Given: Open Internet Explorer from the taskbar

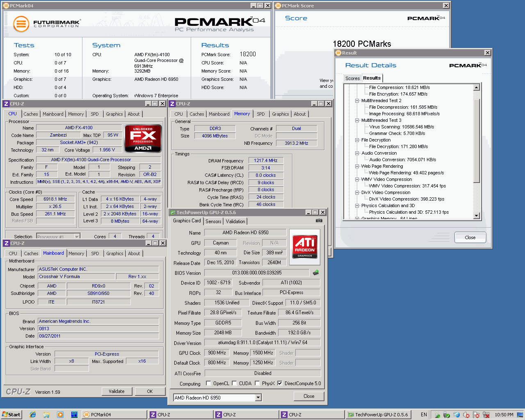Looking at the screenshot, I should (33, 415).
